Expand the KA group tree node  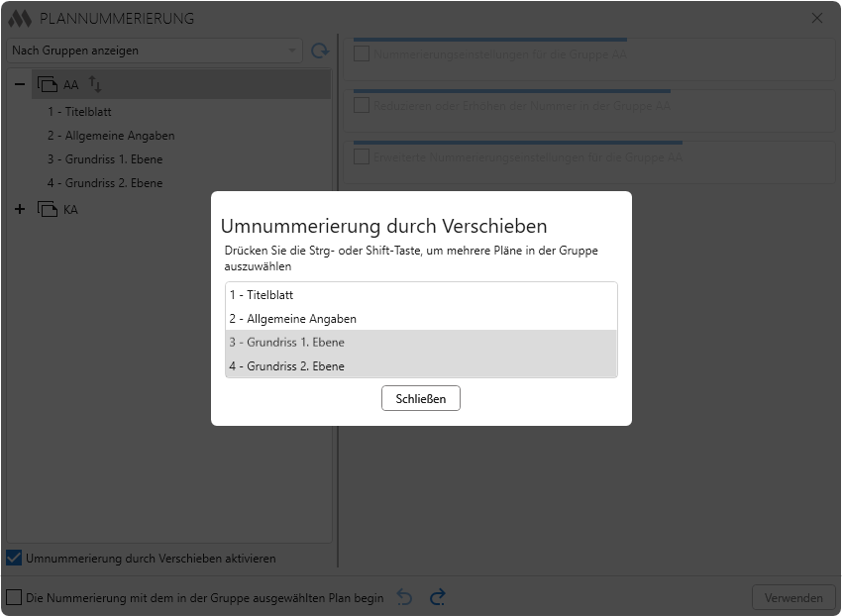[x=20, y=209]
